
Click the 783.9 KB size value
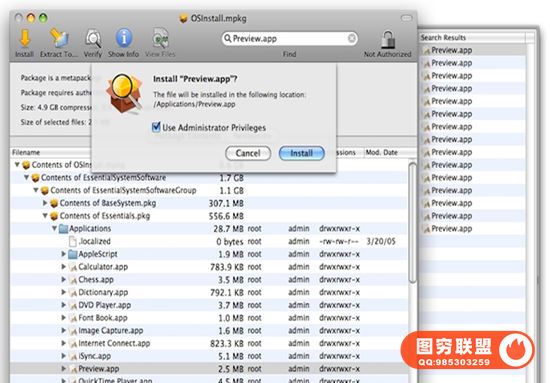[227, 267]
